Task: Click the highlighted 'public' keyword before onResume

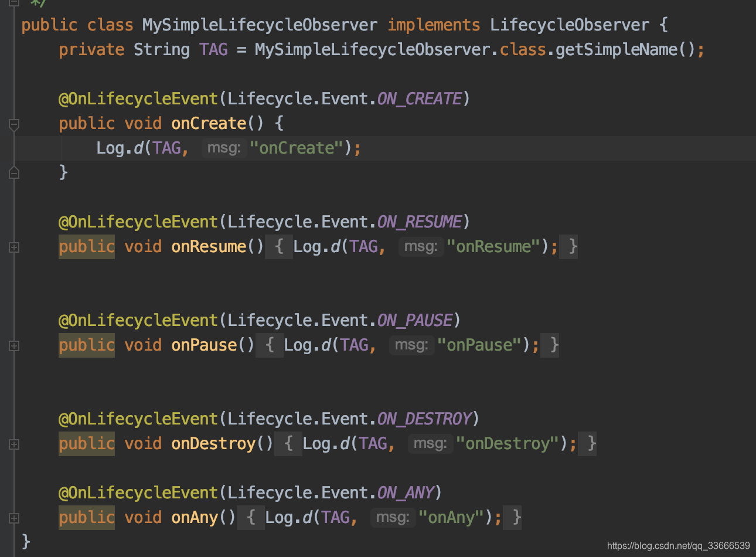Action: (x=87, y=247)
